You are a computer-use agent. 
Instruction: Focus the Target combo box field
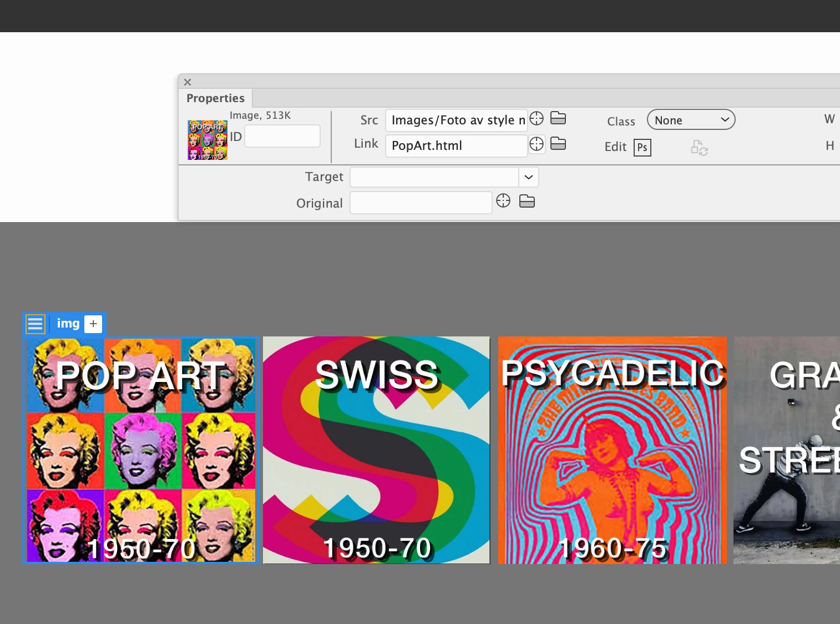[x=434, y=177]
